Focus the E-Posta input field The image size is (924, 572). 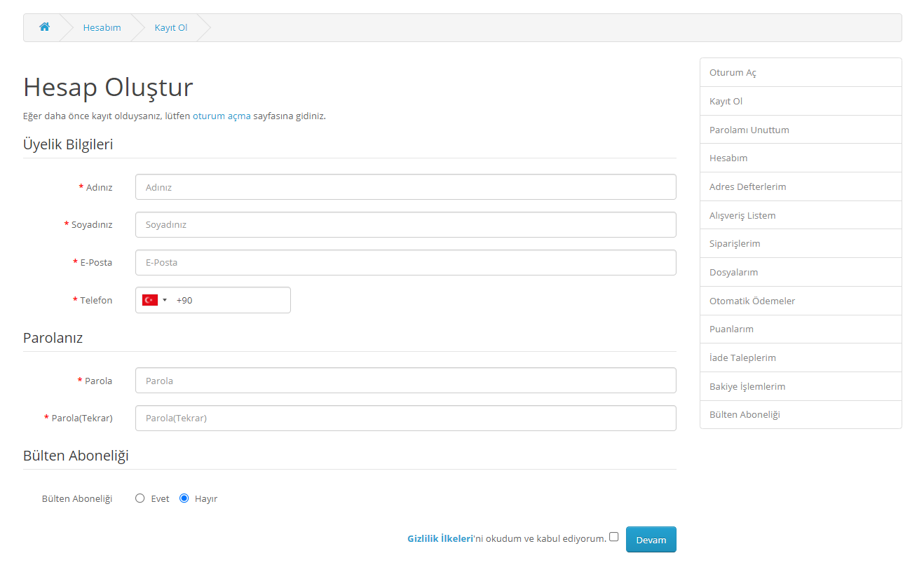click(406, 262)
